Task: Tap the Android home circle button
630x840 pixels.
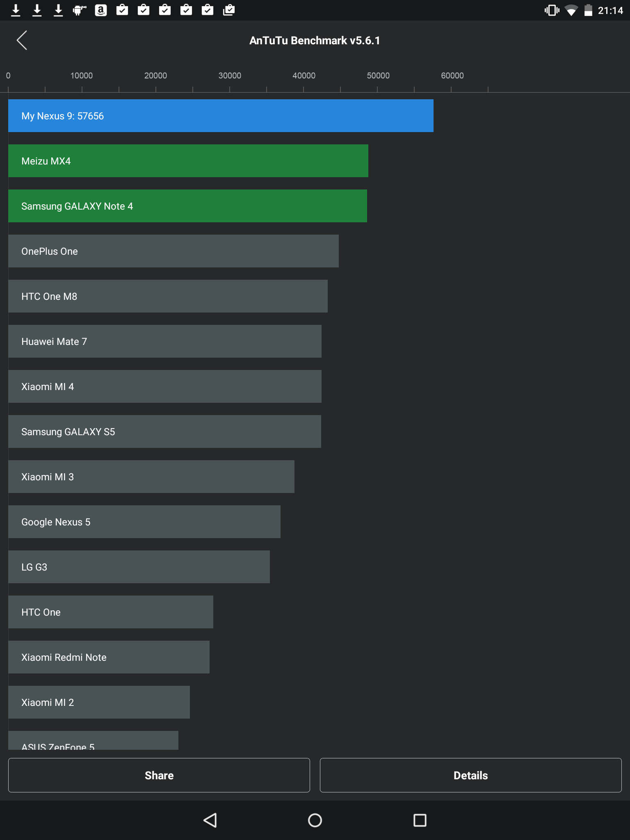Action: [x=315, y=820]
